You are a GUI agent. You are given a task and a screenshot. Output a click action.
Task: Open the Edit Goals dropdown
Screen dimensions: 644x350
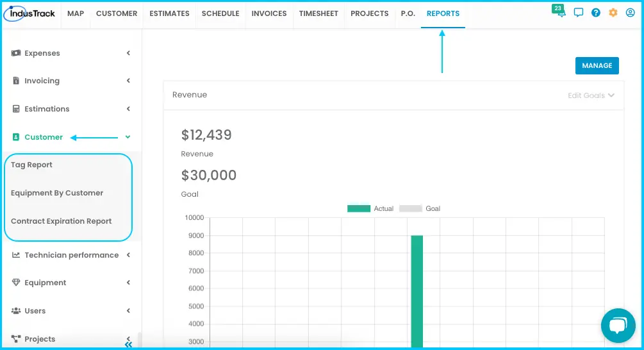(x=591, y=96)
